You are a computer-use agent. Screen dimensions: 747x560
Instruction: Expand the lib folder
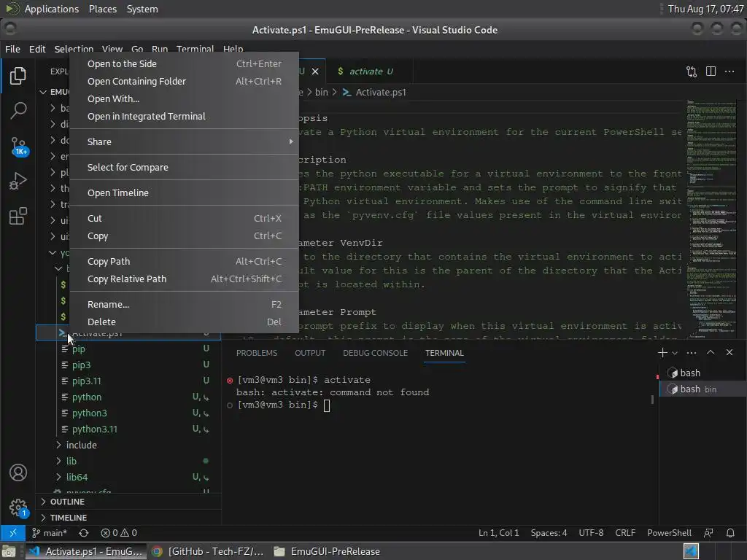(128, 462)
